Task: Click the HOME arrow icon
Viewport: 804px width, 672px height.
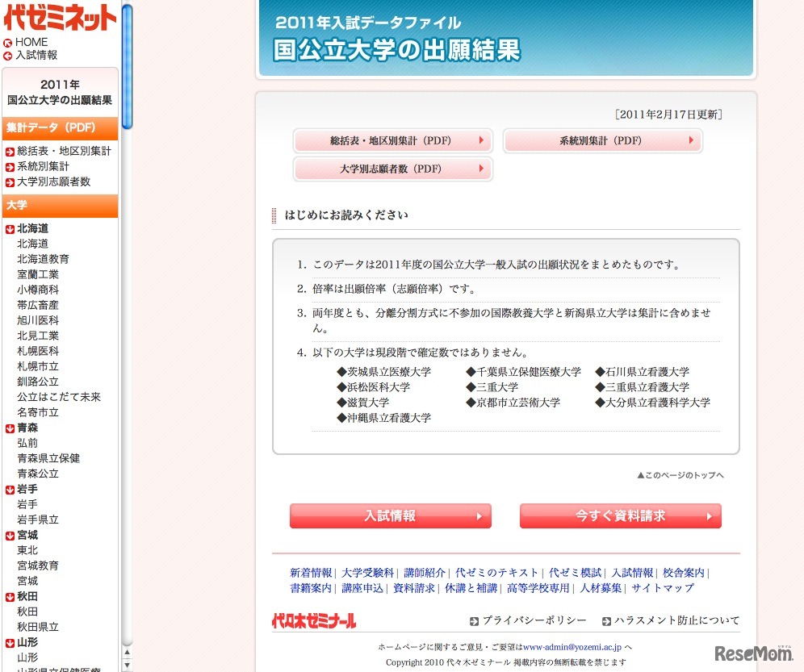Action: pos(8,43)
